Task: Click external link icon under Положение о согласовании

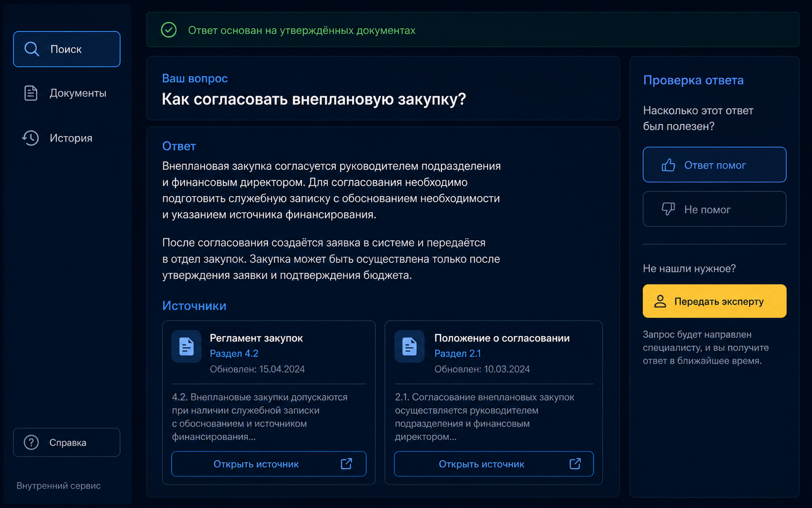Action: 575,463
